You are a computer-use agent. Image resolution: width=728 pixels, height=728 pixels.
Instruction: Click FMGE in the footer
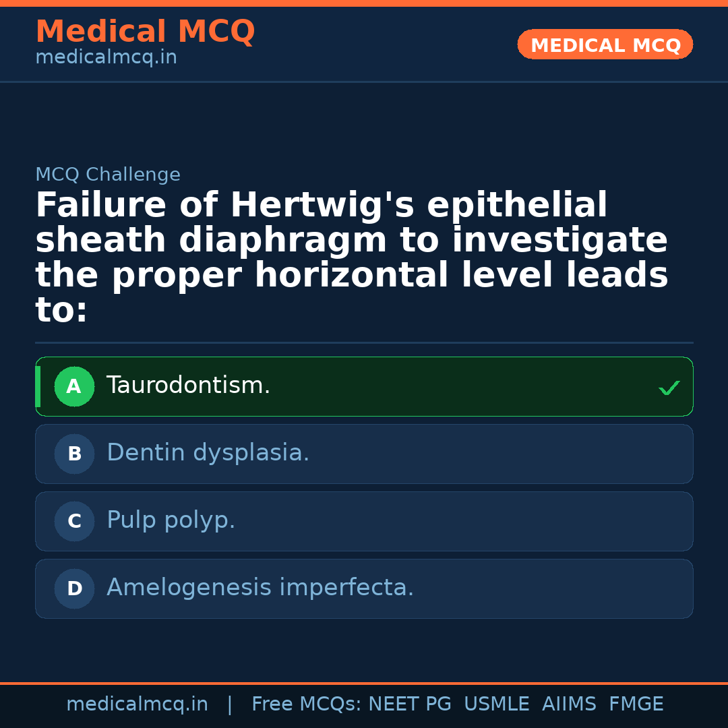[x=636, y=704]
